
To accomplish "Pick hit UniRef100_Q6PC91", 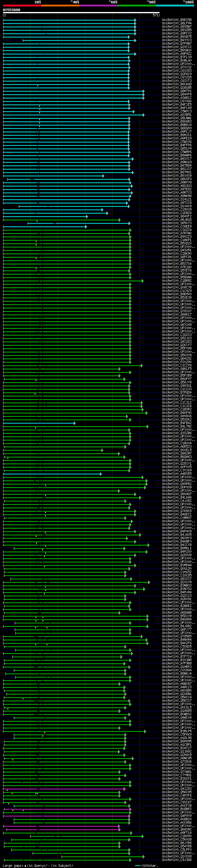I will click(x=177, y=257).
